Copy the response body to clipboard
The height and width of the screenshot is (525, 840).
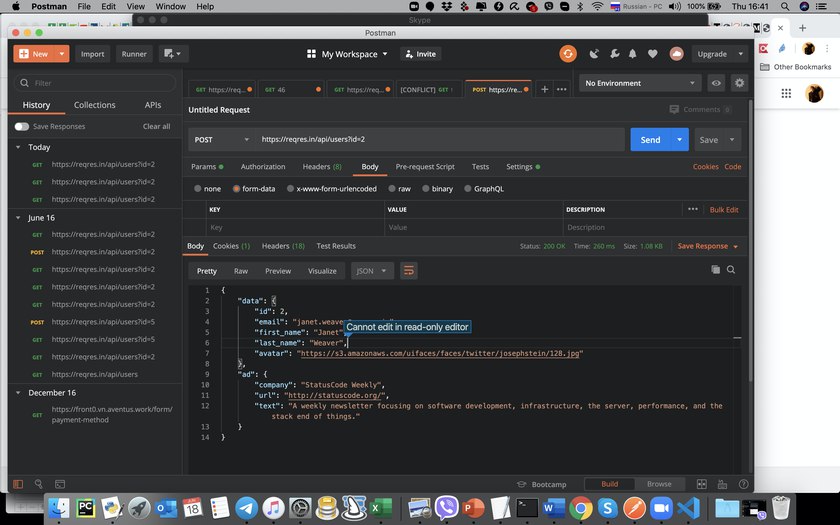(715, 269)
